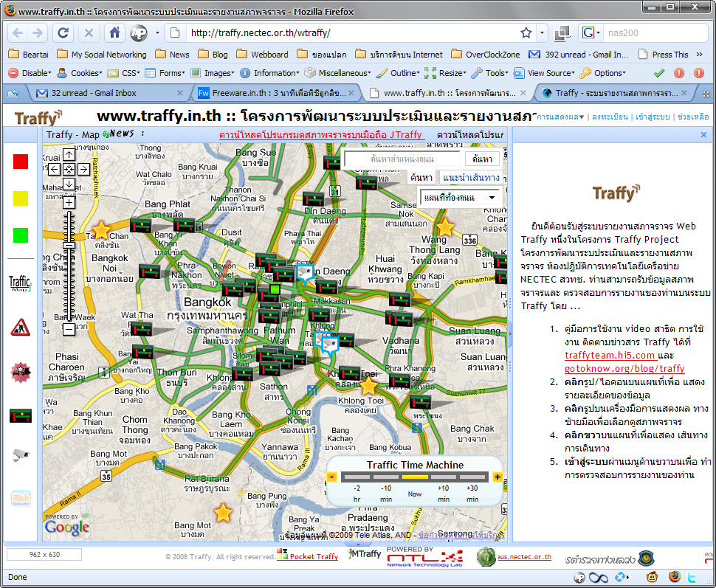Step Traffic Time Machine back with minus
This screenshot has height=588, width=716.
pos(332,477)
